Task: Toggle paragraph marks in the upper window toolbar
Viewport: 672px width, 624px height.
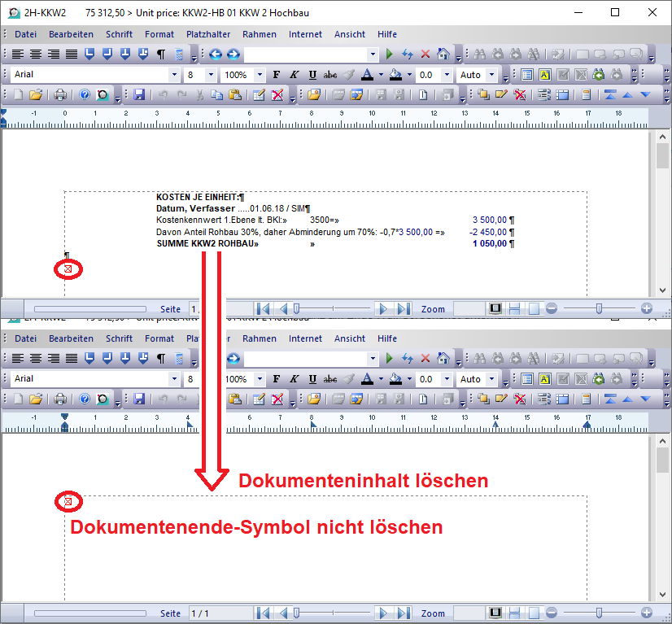Action: (160, 55)
